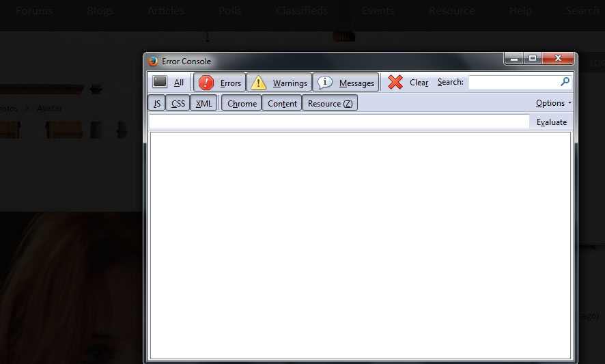Open Articles in the background page
The height and width of the screenshot is (364, 605).
166,10
